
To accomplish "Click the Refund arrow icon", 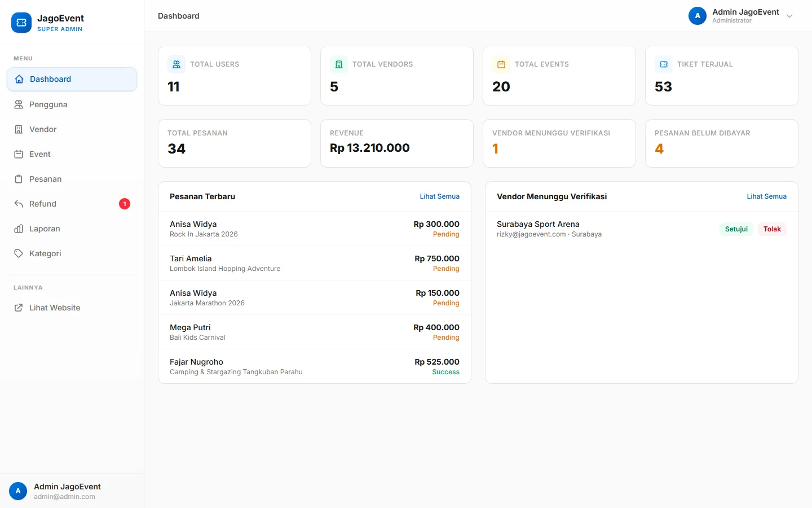I will (x=19, y=204).
